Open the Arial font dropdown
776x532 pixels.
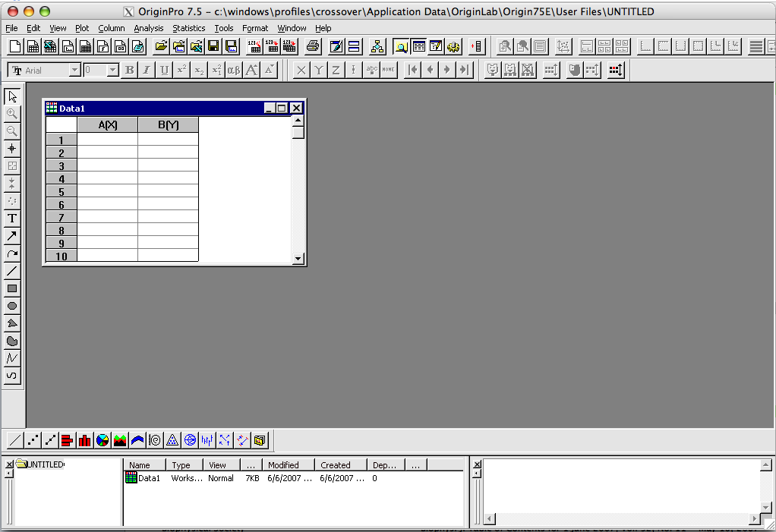pos(74,70)
